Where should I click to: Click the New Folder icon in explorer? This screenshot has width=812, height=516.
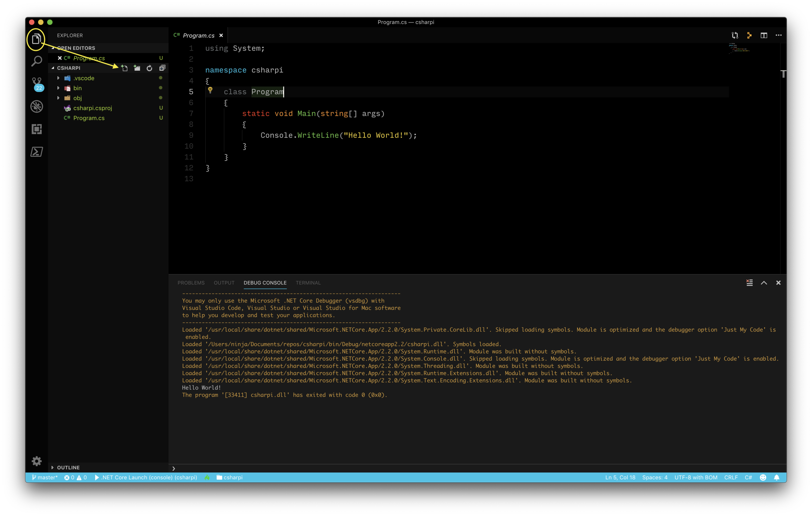point(137,68)
